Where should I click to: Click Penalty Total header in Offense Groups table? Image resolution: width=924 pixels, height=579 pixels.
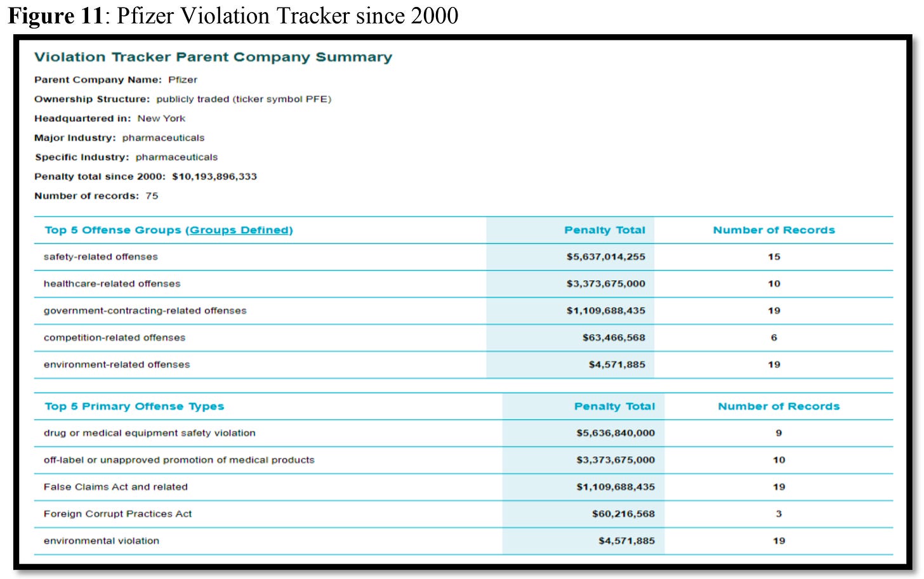[605, 230]
